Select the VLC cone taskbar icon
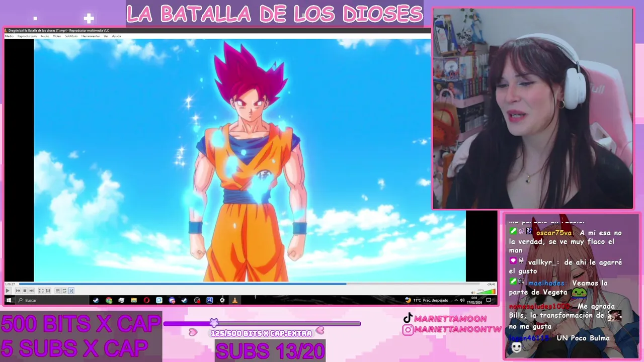 pyautogui.click(x=234, y=300)
